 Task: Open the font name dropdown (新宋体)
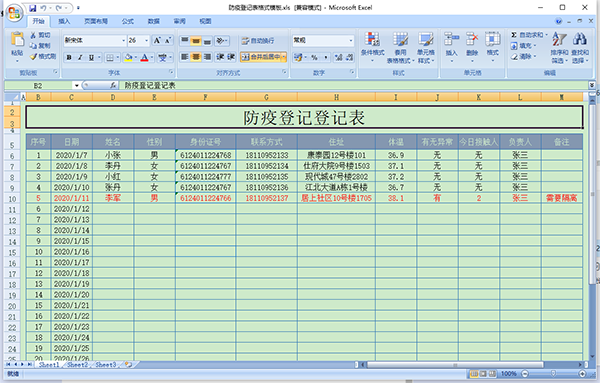click(x=124, y=40)
